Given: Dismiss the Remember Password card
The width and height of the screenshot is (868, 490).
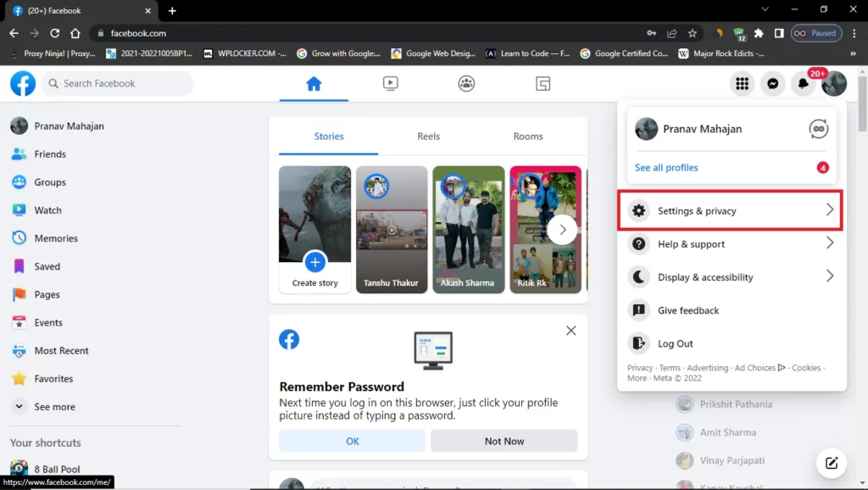Looking at the screenshot, I should click(570, 331).
